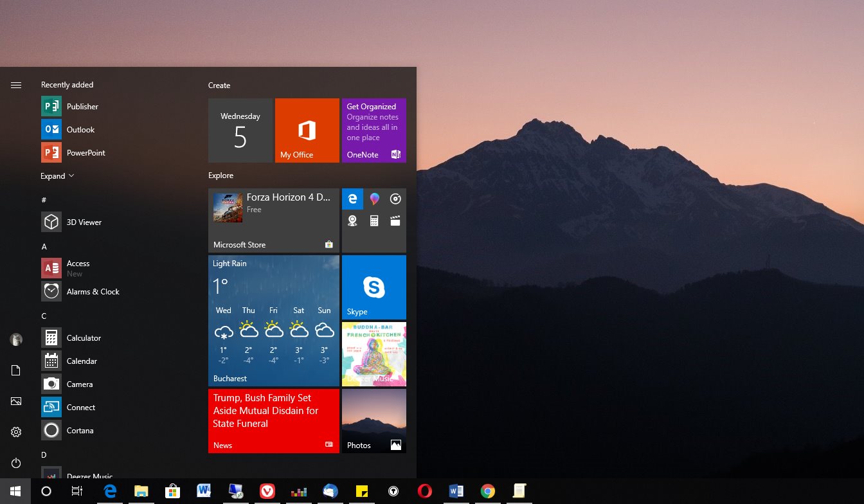Open Microsoft Edge small tile
This screenshot has height=504, width=864.
352,199
